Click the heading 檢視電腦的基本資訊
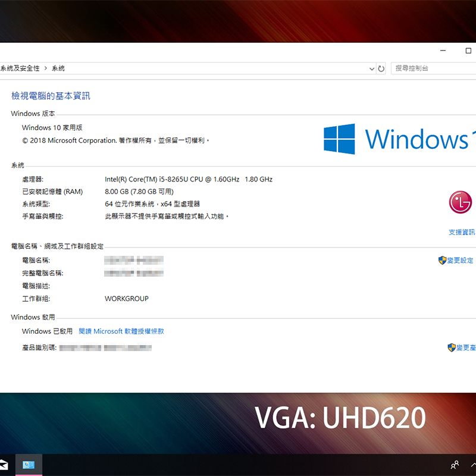476x476 pixels. 51,96
